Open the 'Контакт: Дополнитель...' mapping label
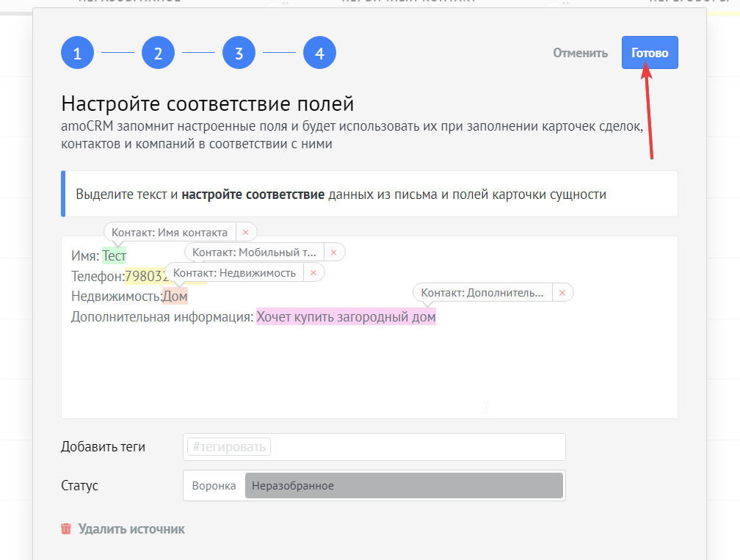The height and width of the screenshot is (560, 740). click(482, 293)
